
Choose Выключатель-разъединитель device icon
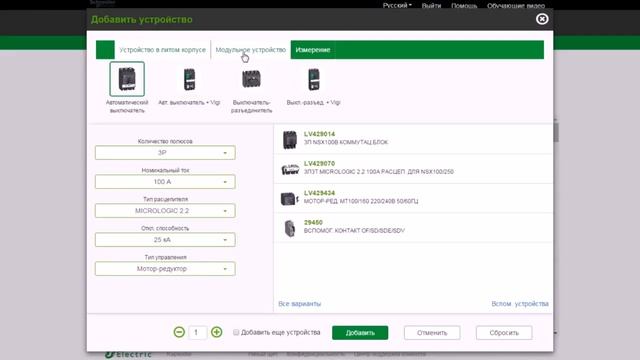click(251, 79)
